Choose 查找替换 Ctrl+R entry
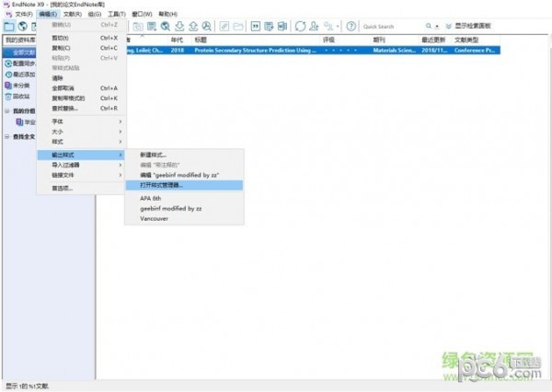This screenshot has width=552, height=392. click(82, 109)
